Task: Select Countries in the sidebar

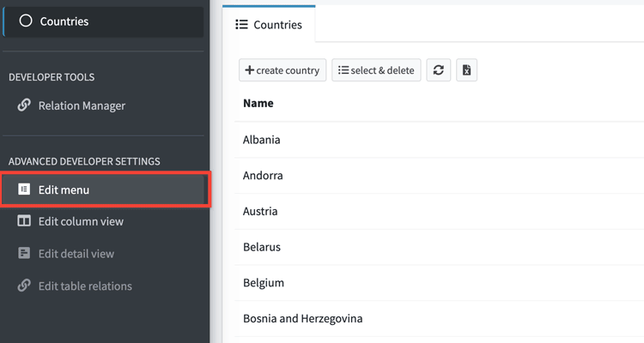Action: coord(64,21)
